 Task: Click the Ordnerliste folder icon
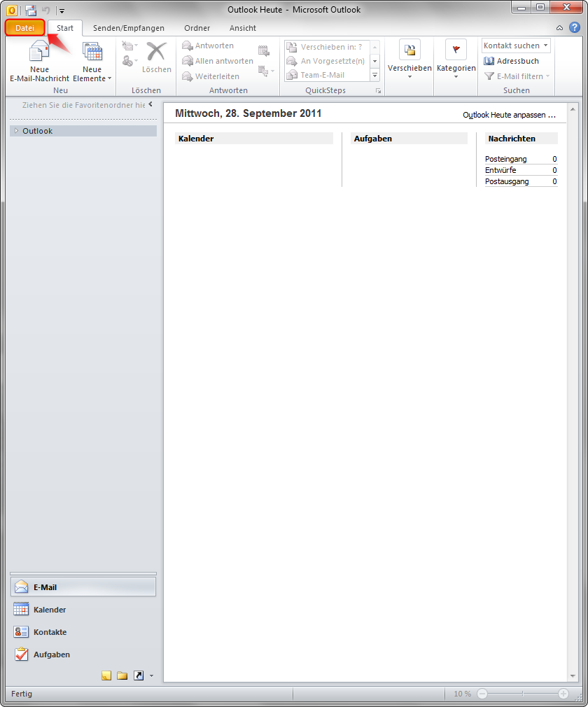122,675
